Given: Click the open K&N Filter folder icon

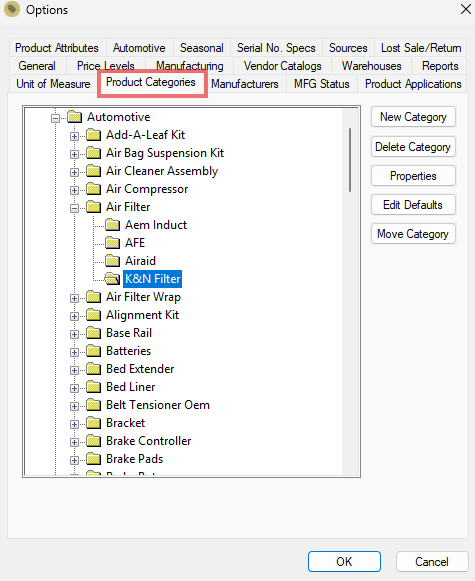Looking at the screenshot, I should tap(112, 279).
